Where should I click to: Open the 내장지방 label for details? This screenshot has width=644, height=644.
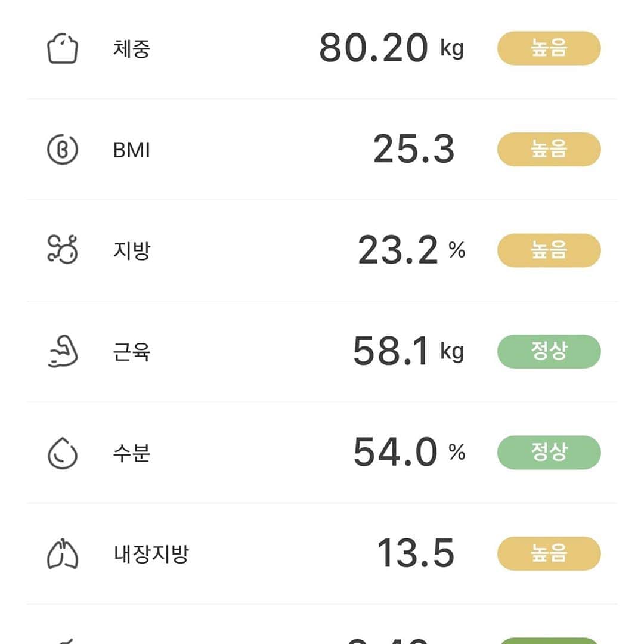tap(151, 553)
